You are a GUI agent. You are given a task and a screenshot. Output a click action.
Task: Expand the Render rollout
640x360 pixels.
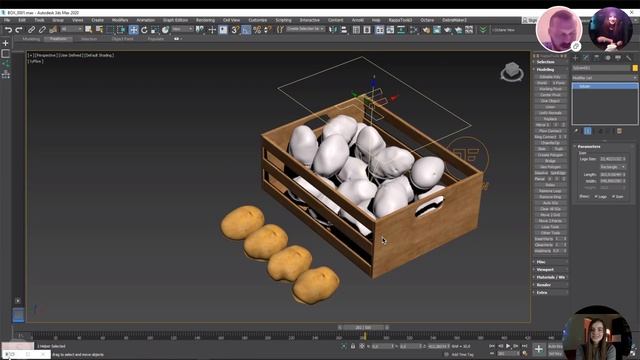point(550,285)
